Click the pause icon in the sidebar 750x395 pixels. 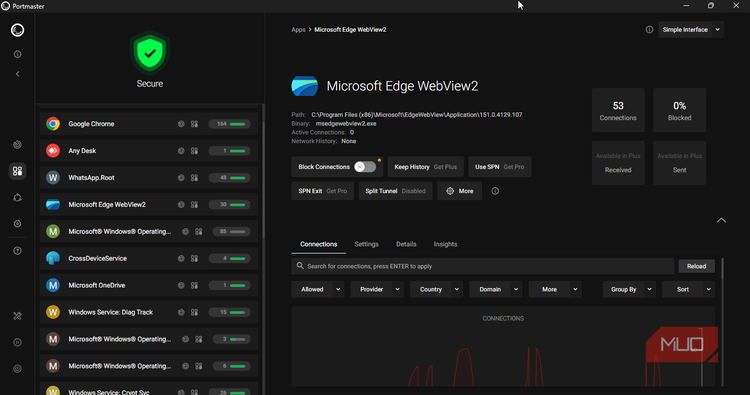18,342
